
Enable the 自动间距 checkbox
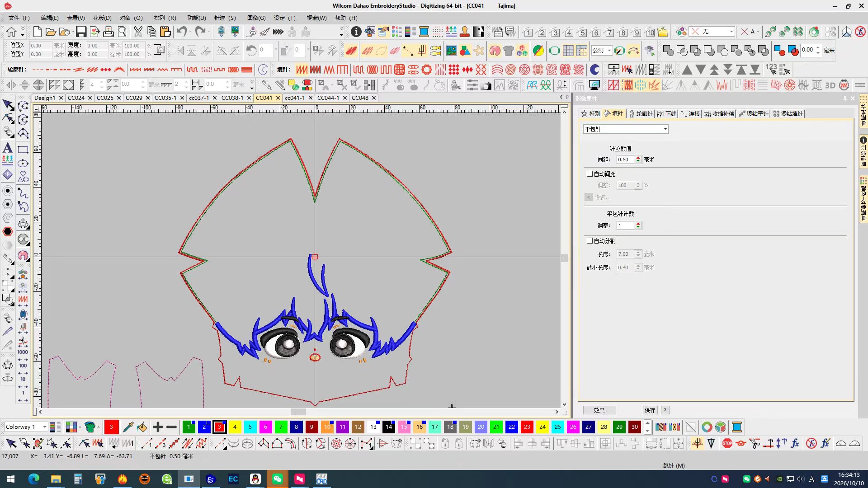(x=590, y=174)
